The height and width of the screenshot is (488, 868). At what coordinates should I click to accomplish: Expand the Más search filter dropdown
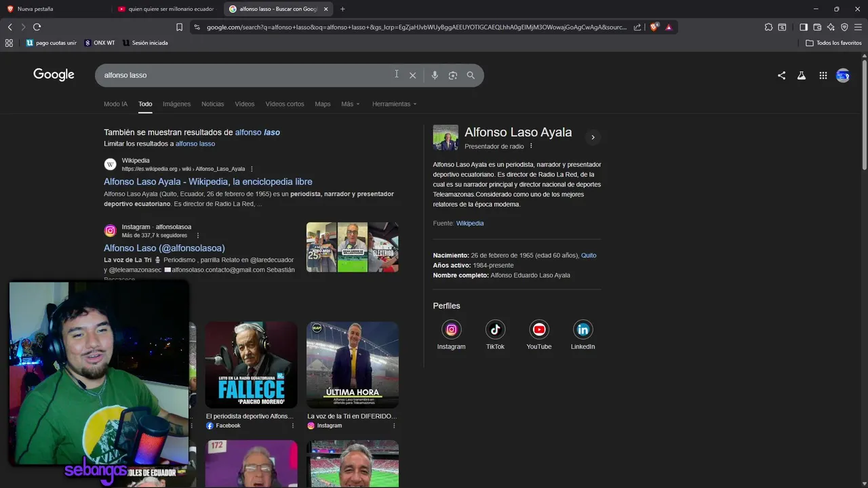pos(351,104)
